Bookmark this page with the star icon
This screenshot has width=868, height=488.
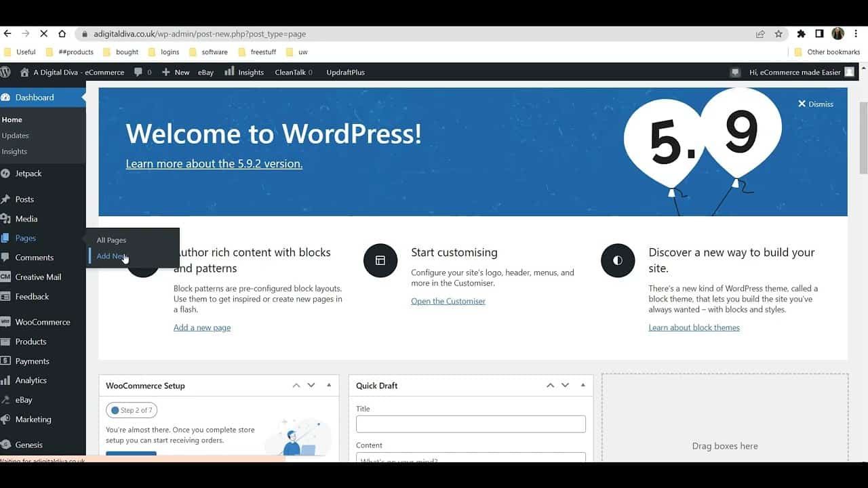(778, 34)
